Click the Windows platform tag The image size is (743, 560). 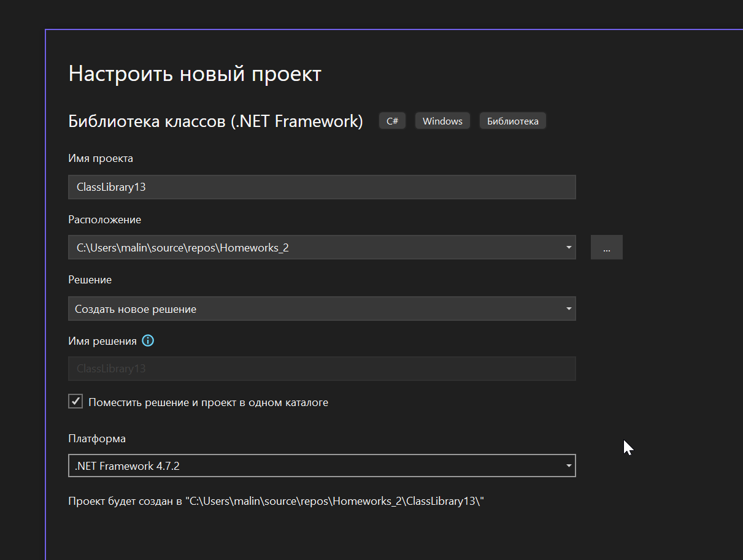tap(442, 121)
